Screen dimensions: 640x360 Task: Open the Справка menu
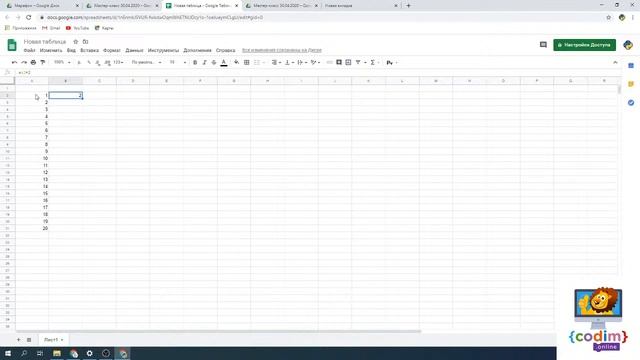226,50
